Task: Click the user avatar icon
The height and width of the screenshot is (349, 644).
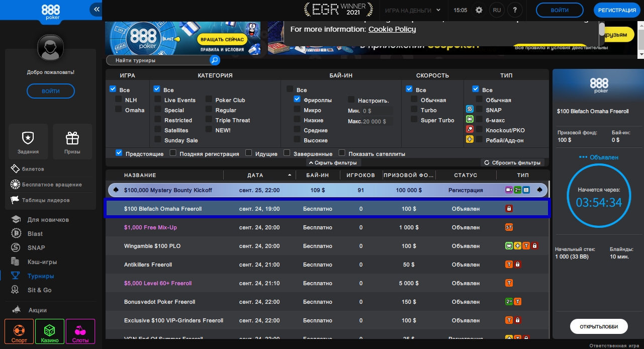Action: 50,48
